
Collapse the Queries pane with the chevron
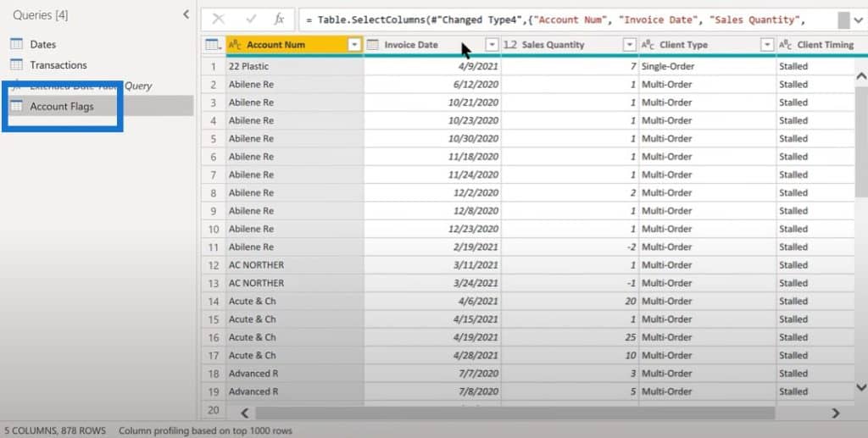186,14
